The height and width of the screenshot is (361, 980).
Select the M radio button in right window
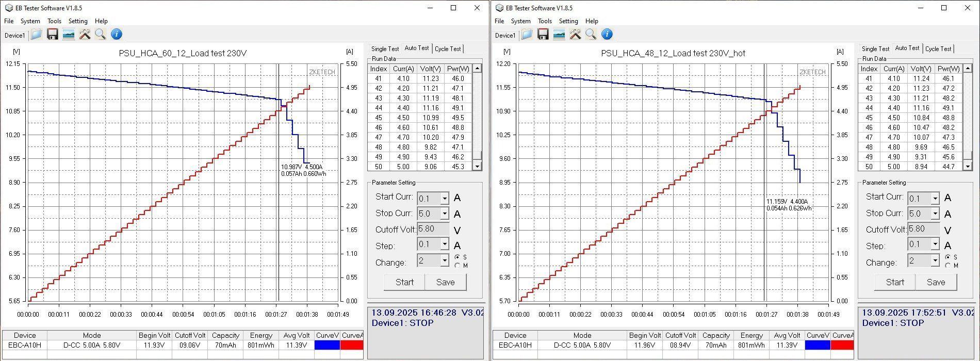pos(948,266)
